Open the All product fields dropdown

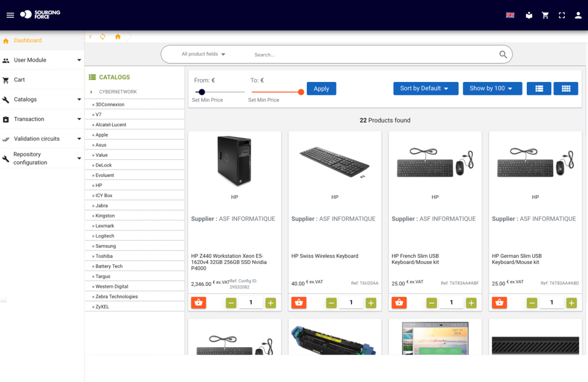(x=203, y=54)
